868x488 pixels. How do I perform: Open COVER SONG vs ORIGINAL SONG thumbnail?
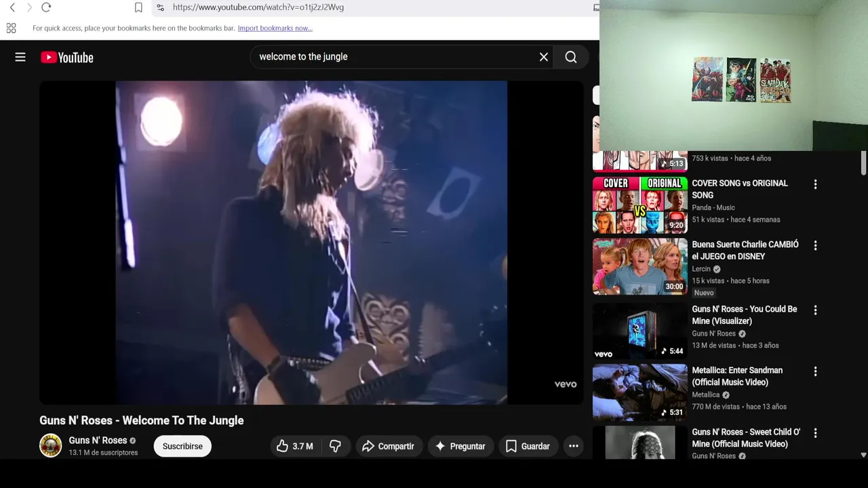click(x=640, y=205)
